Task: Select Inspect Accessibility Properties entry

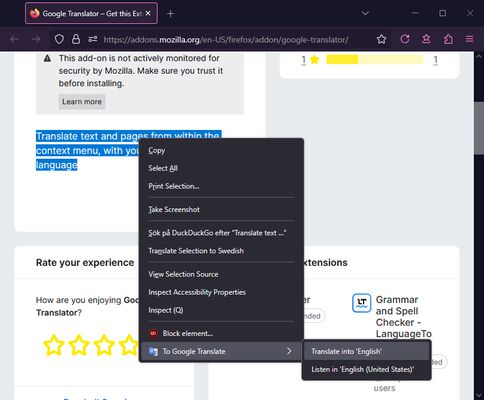Action: pyautogui.click(x=220, y=292)
